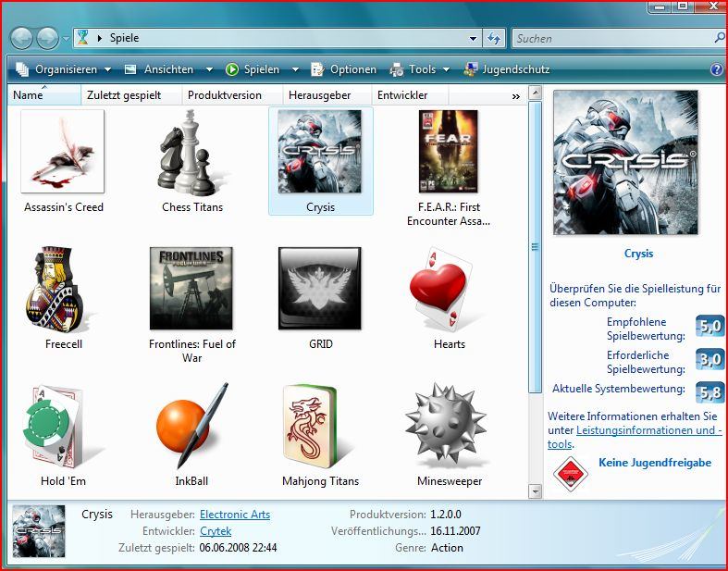Click the large Crysis cover in preview pane
The height and width of the screenshot is (571, 728).
click(x=625, y=162)
